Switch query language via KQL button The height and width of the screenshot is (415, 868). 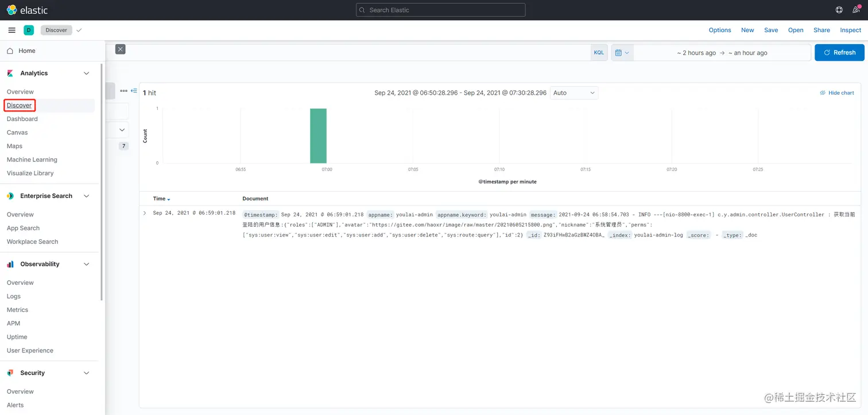point(599,53)
